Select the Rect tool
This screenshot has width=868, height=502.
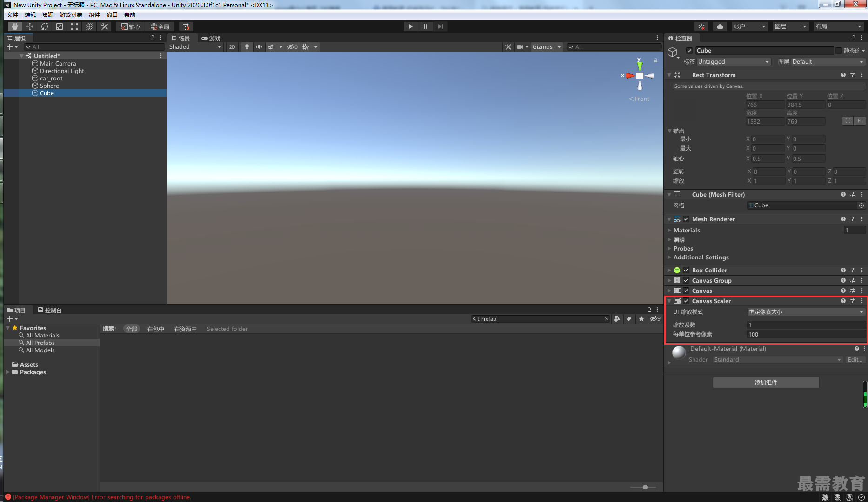[74, 26]
